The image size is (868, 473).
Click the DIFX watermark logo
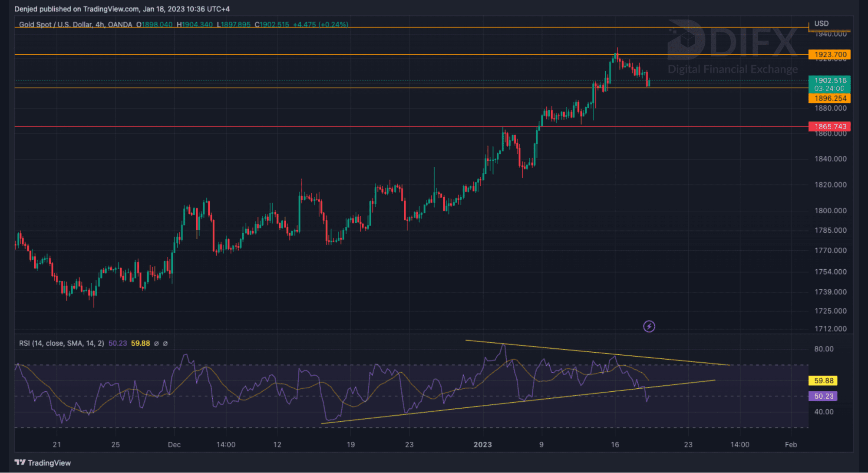point(733,43)
